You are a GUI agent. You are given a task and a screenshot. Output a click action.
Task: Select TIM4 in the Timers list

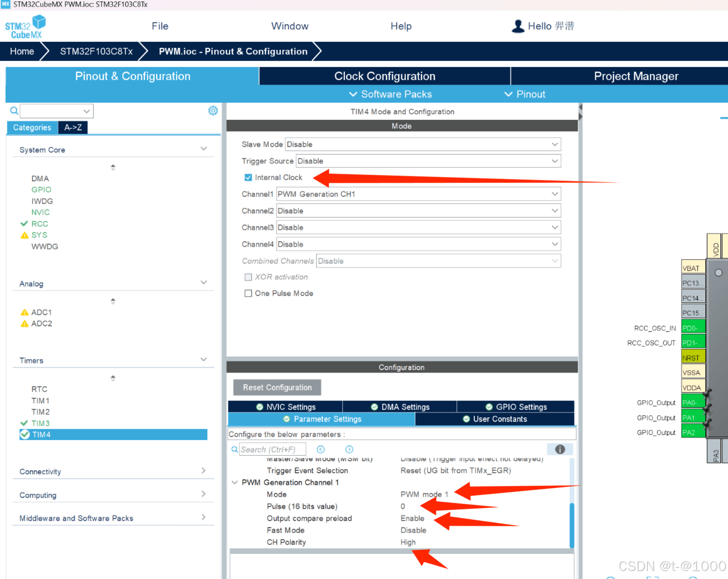click(x=114, y=434)
